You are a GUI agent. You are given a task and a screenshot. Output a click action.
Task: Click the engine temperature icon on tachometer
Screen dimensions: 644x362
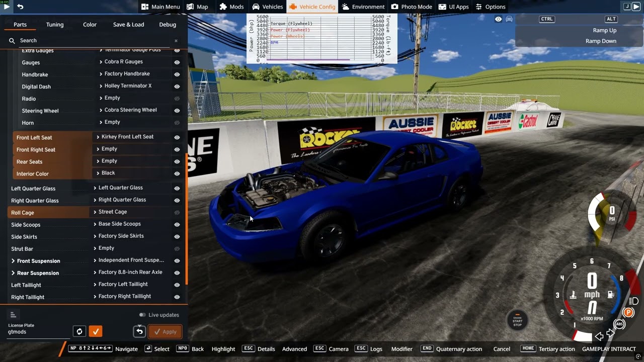(x=573, y=295)
